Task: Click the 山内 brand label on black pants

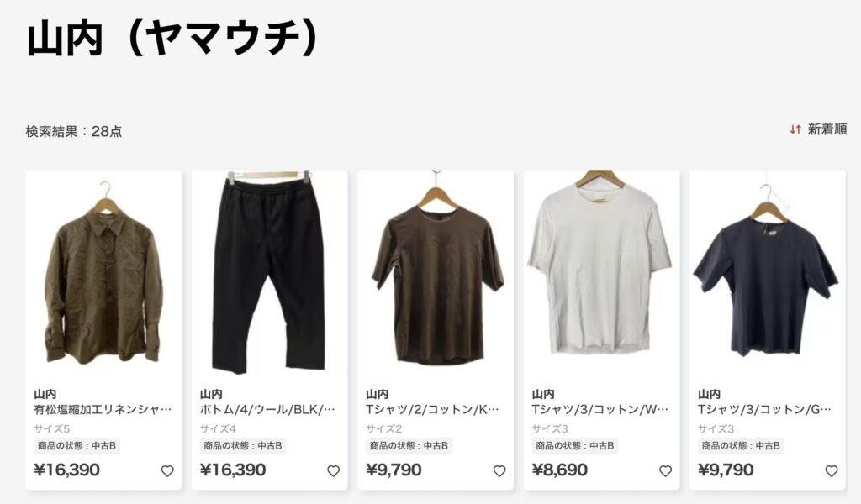Action: 211,394
